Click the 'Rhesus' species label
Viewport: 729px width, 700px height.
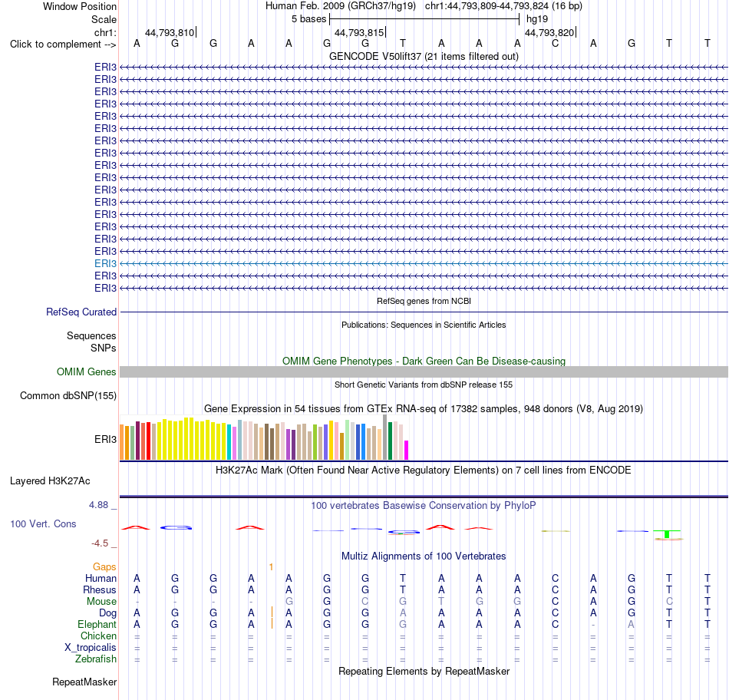click(100, 589)
